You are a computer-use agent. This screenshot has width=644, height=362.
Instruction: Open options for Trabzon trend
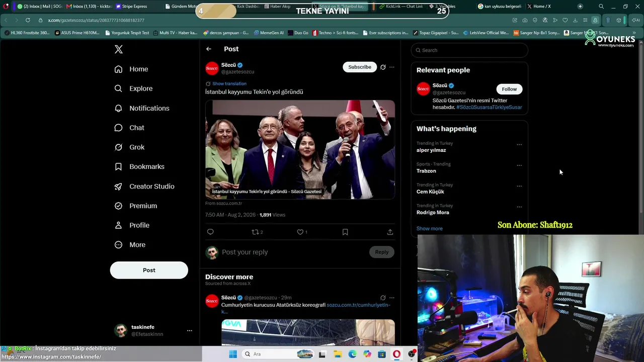pyautogui.click(x=519, y=165)
